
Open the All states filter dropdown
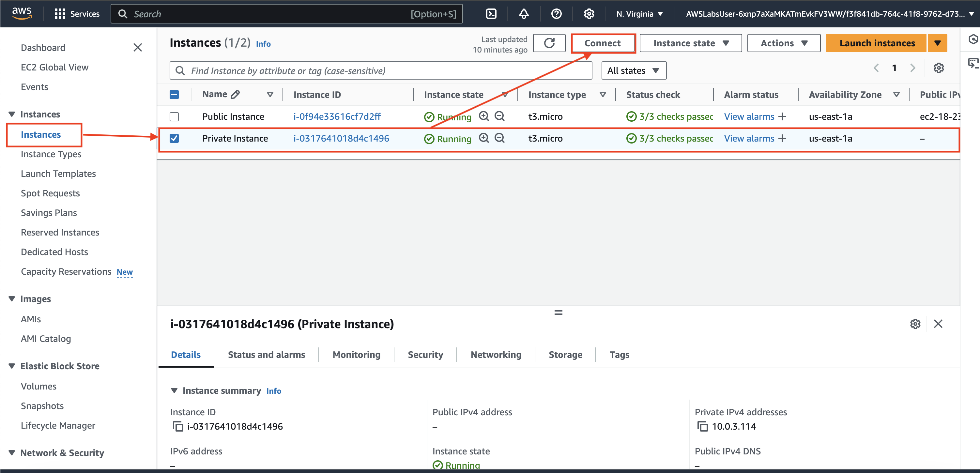634,70
